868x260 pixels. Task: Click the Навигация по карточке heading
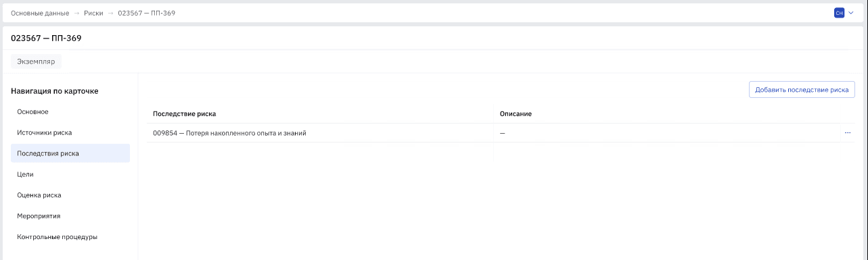(x=55, y=90)
